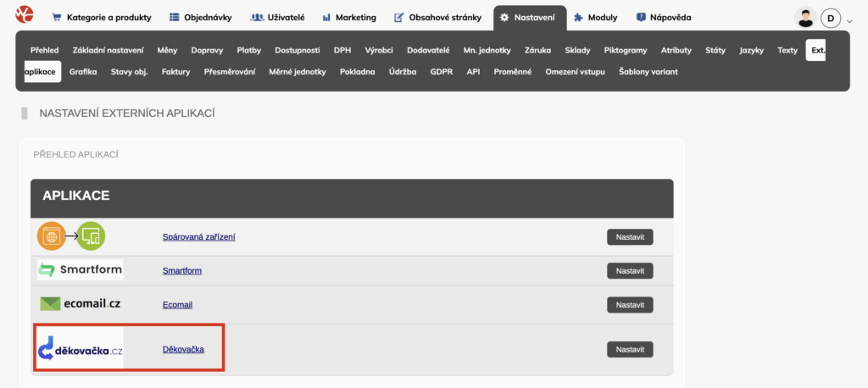Click Nastavit for Spárovaná zařízení

[630, 237]
